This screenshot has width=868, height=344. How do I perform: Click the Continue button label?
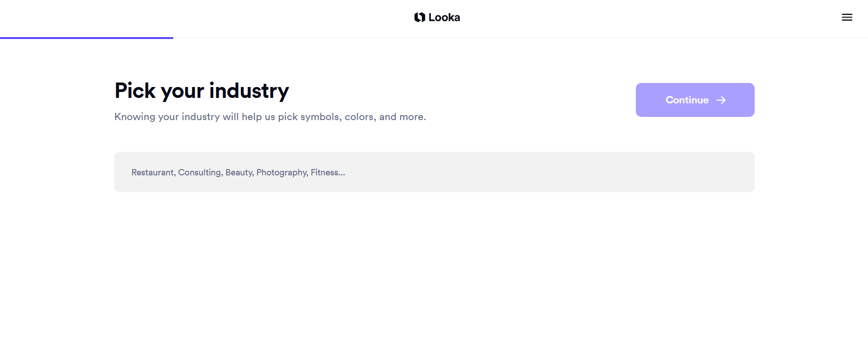[x=687, y=100]
